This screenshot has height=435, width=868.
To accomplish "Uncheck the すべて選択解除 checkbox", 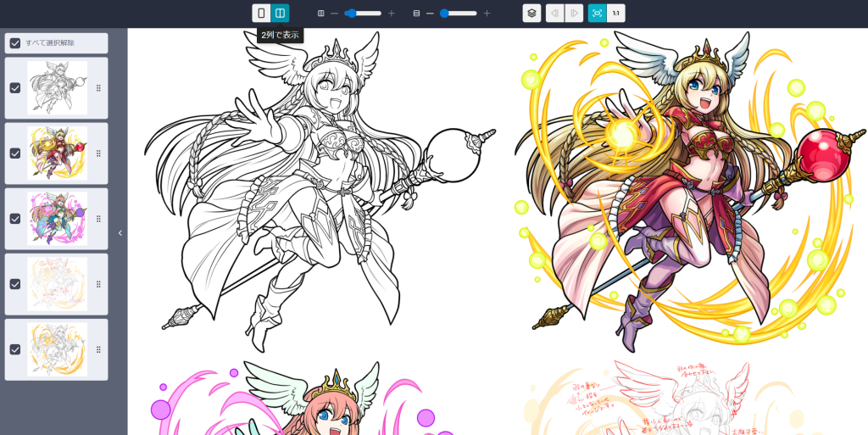I will [15, 43].
